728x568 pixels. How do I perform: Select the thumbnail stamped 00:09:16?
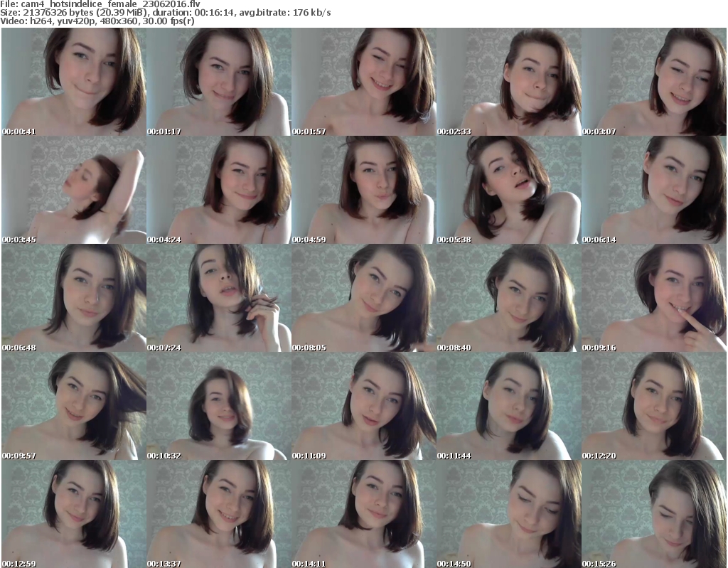654,298
